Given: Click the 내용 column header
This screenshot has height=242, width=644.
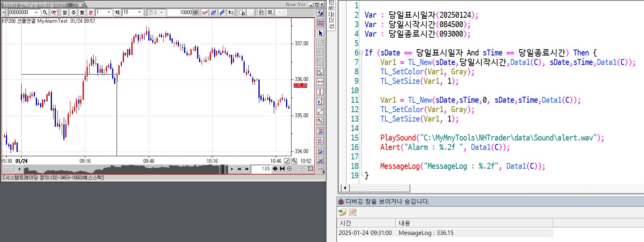Looking at the screenshot, I should click(404, 223).
